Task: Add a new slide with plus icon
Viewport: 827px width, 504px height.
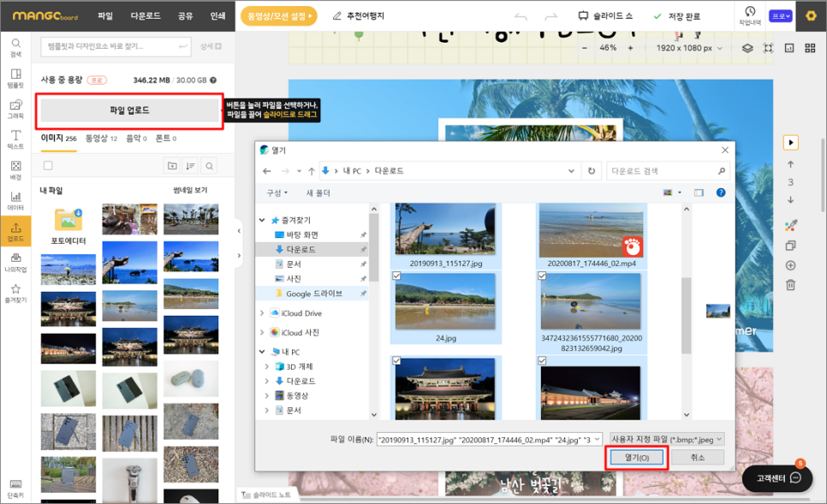Action: click(790, 265)
